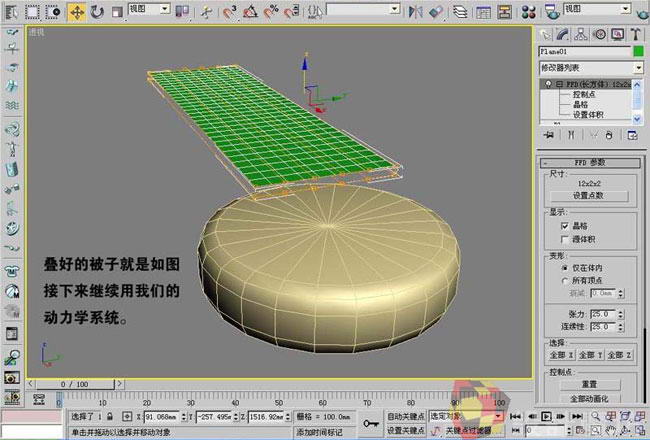
Task: Select 设置体积 sub-object in modifier stack
Action: (x=588, y=114)
